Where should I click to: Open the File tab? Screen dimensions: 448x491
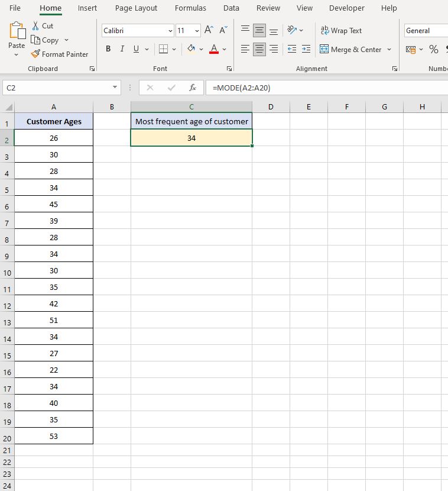[x=15, y=8]
